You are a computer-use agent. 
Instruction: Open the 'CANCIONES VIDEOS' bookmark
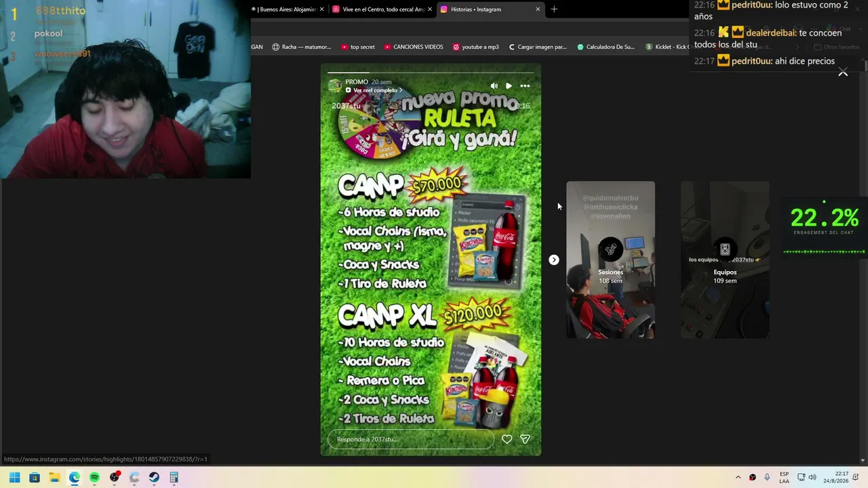(x=413, y=47)
